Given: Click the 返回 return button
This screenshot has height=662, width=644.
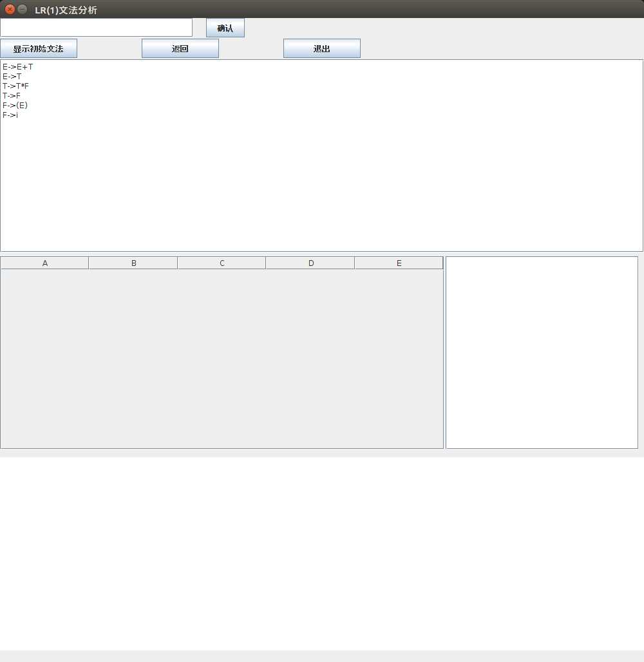Looking at the screenshot, I should [180, 48].
